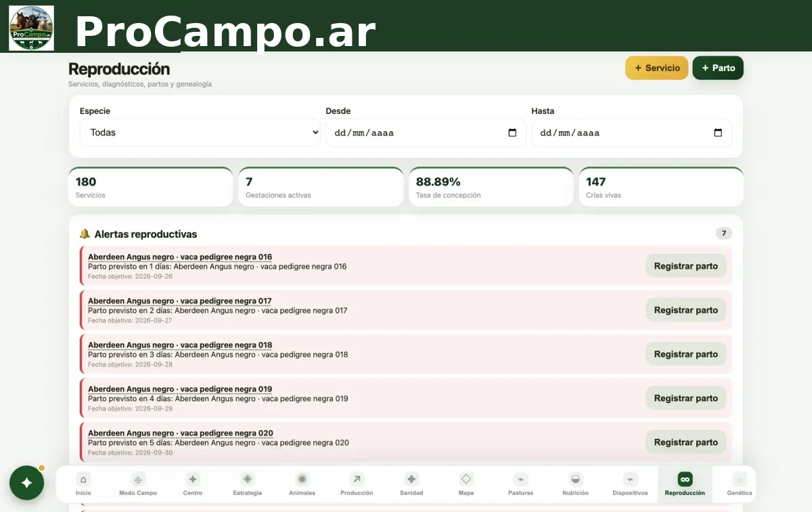
Task: Click the bell icon beside Alertas reproductivas
Action: (85, 234)
